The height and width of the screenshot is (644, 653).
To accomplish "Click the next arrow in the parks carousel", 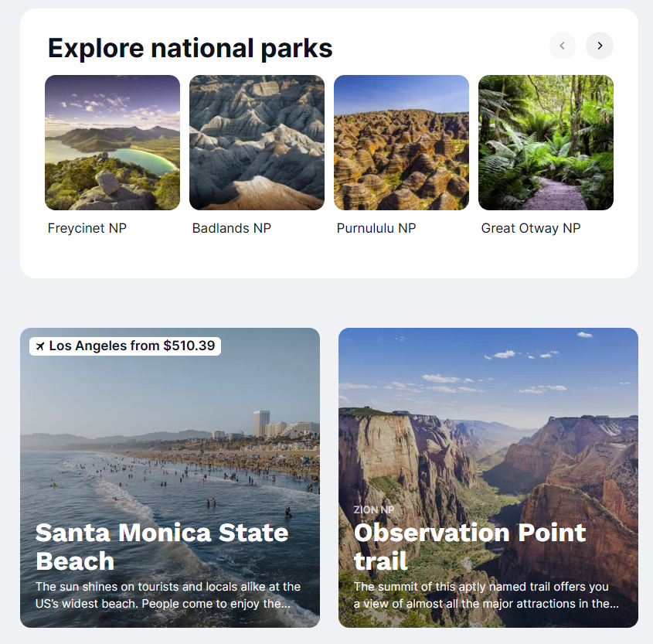I will point(599,46).
